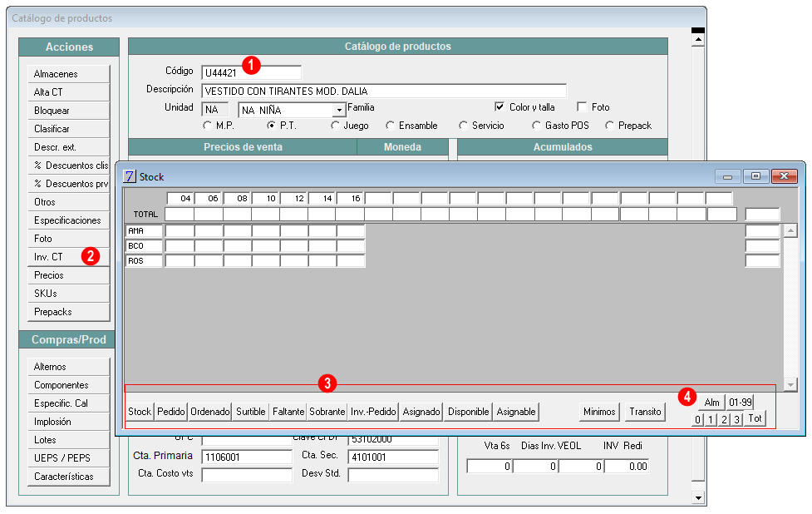812x514 pixels.
Task: Click the Transito button
Action: 645,412
